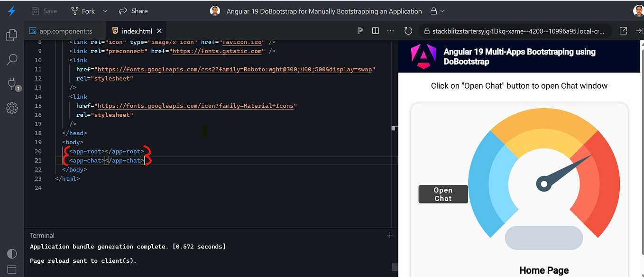Open the Search panel in the sidebar
The width and height of the screenshot is (644, 277).
pos(11,59)
